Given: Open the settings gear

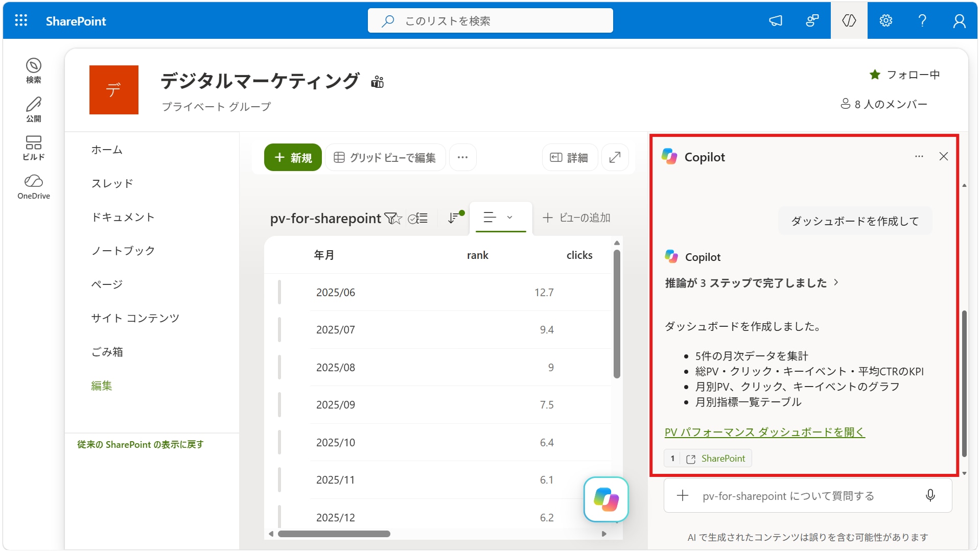Looking at the screenshot, I should 885,20.
